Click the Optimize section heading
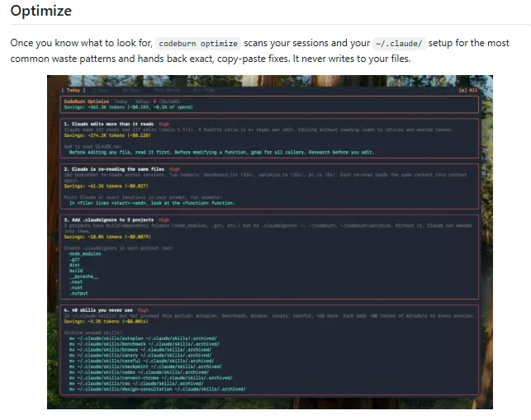531x420 pixels. [x=41, y=11]
